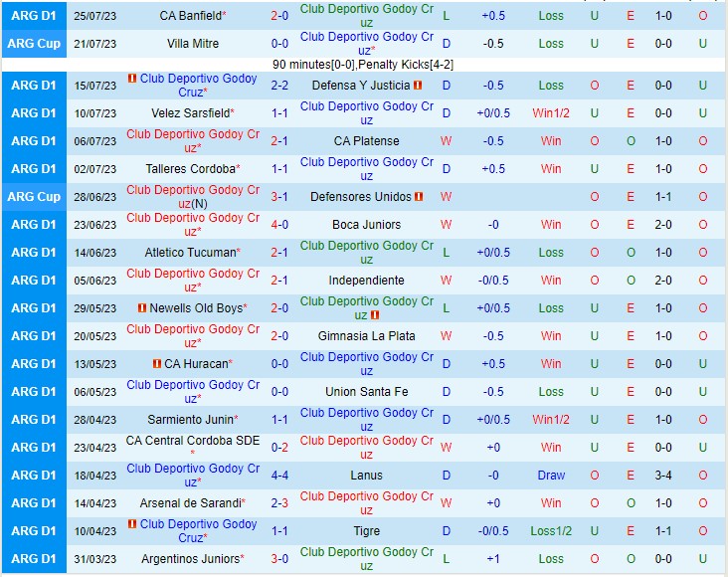Click the 4-0 score against Boca Juniors
This screenshot has height=577, width=728.
(279, 225)
